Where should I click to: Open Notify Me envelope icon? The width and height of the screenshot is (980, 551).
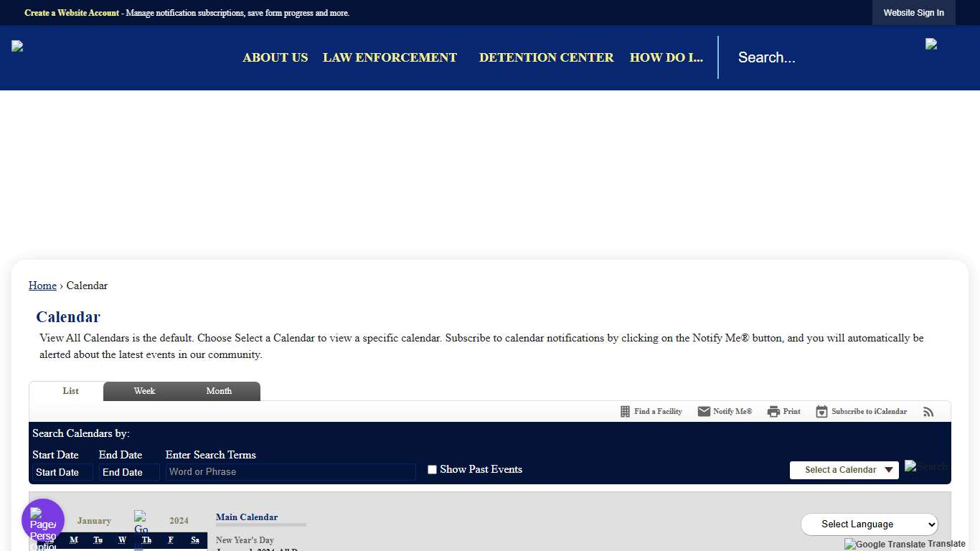(x=704, y=412)
